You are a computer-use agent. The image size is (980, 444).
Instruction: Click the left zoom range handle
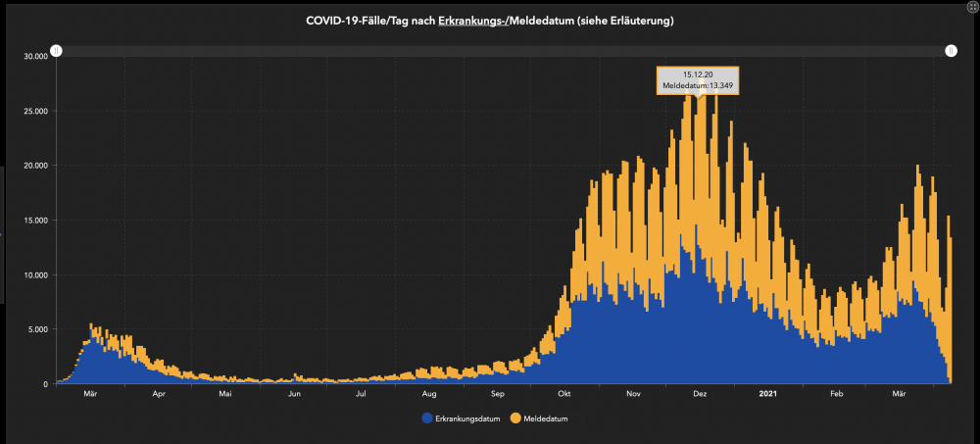[56, 51]
